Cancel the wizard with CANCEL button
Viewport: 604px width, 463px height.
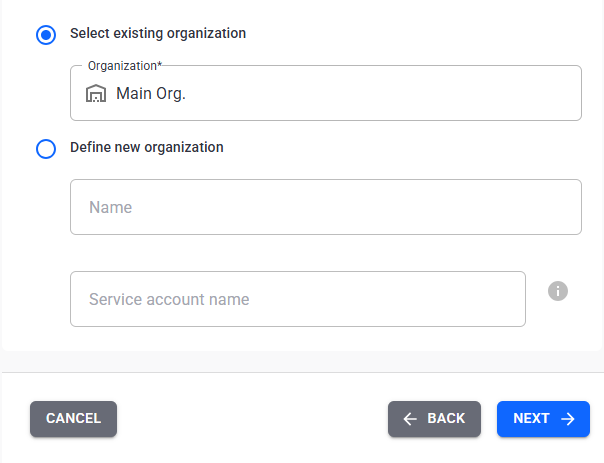74,419
